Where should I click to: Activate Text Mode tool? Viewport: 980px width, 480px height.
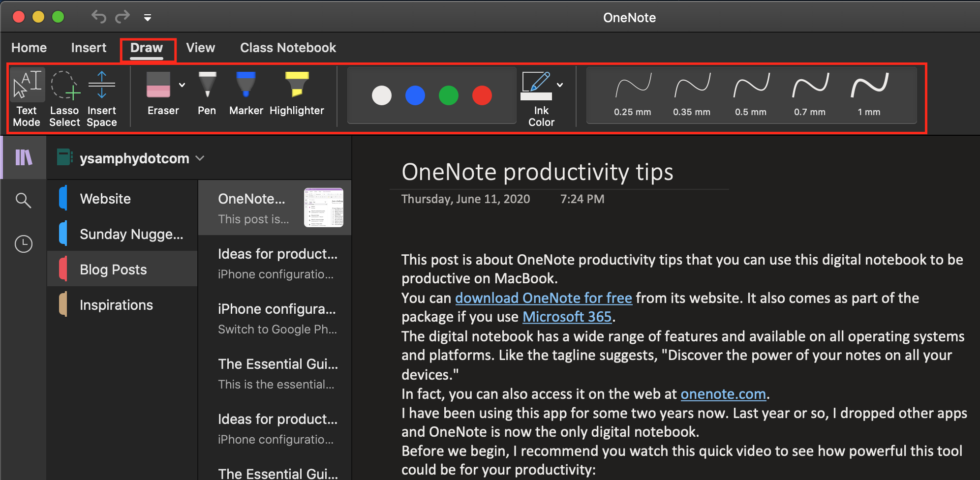pyautogui.click(x=27, y=98)
